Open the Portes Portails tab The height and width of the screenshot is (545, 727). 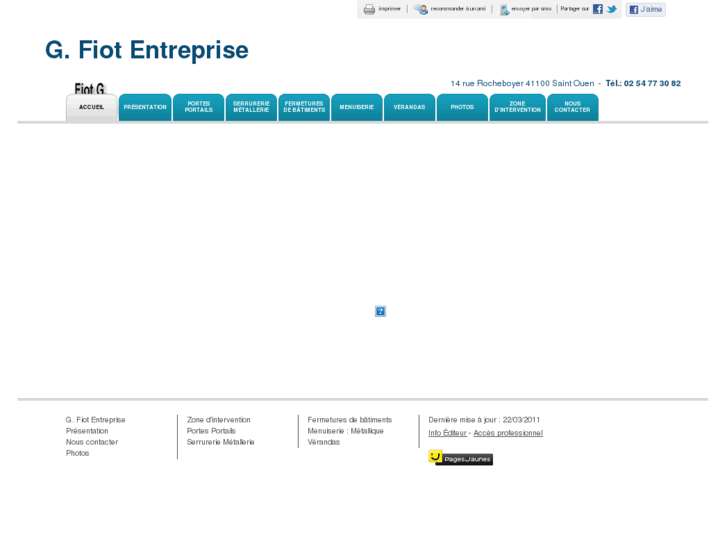point(198,108)
